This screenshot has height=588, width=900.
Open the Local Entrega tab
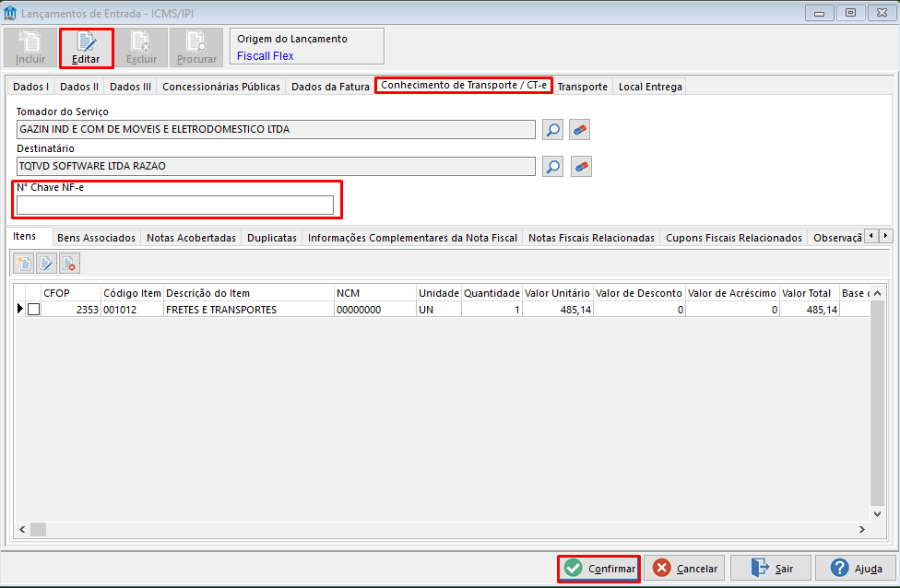pos(650,87)
